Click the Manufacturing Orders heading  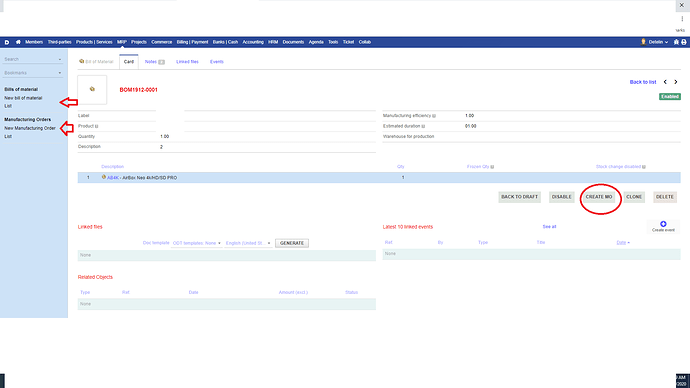click(28, 120)
